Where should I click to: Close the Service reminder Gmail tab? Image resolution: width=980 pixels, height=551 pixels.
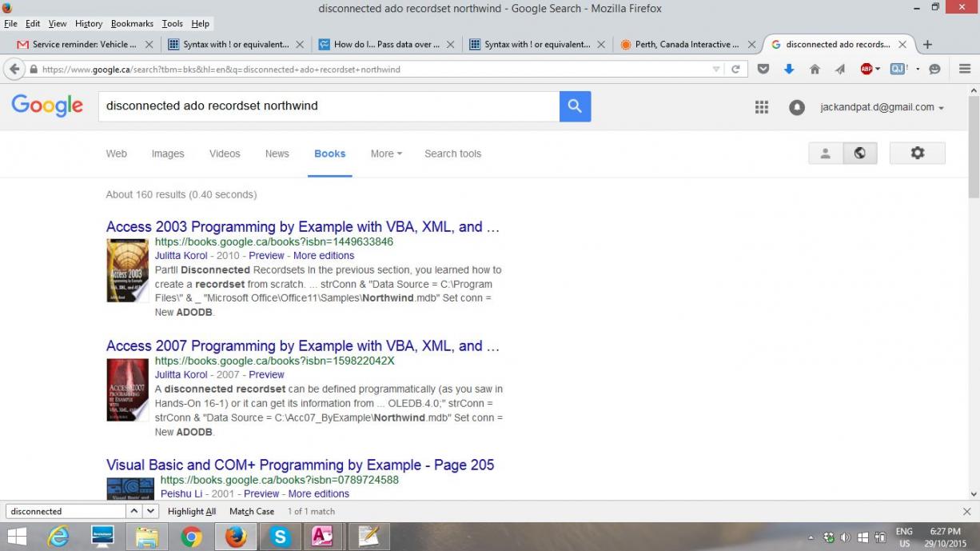[149, 45]
